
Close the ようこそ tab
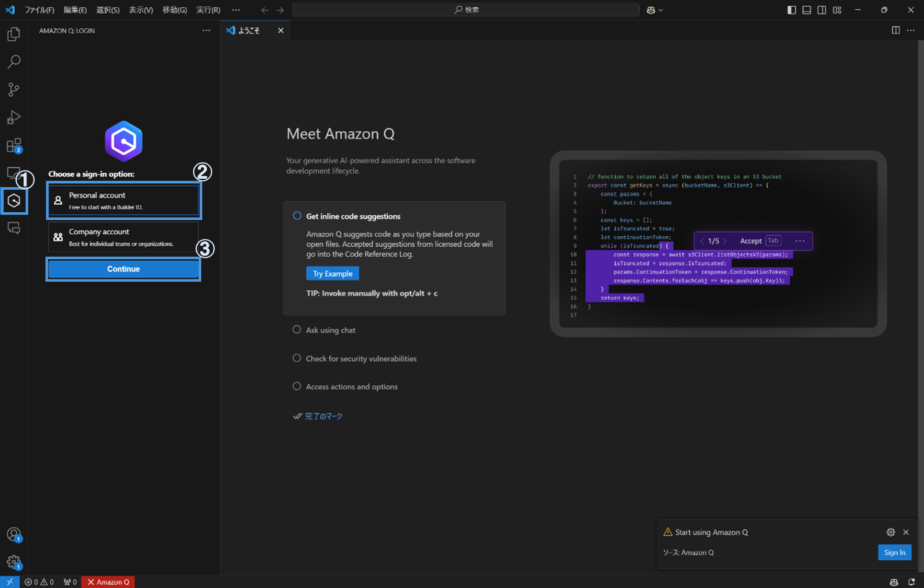(281, 30)
